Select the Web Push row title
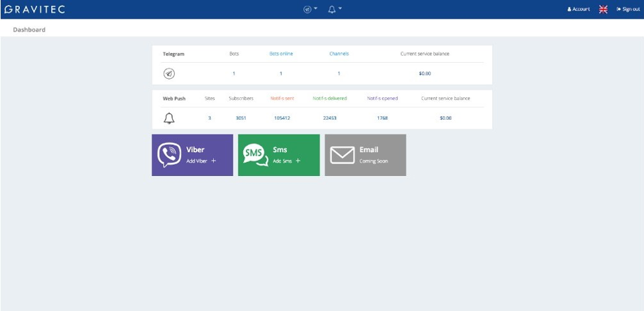Image resolution: width=644 pixels, height=311 pixels. [x=174, y=99]
